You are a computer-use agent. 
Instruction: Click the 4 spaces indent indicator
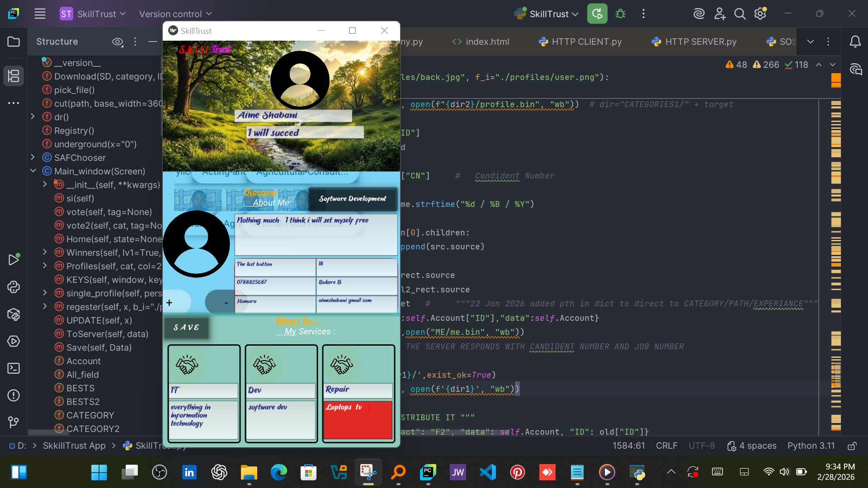(x=751, y=446)
